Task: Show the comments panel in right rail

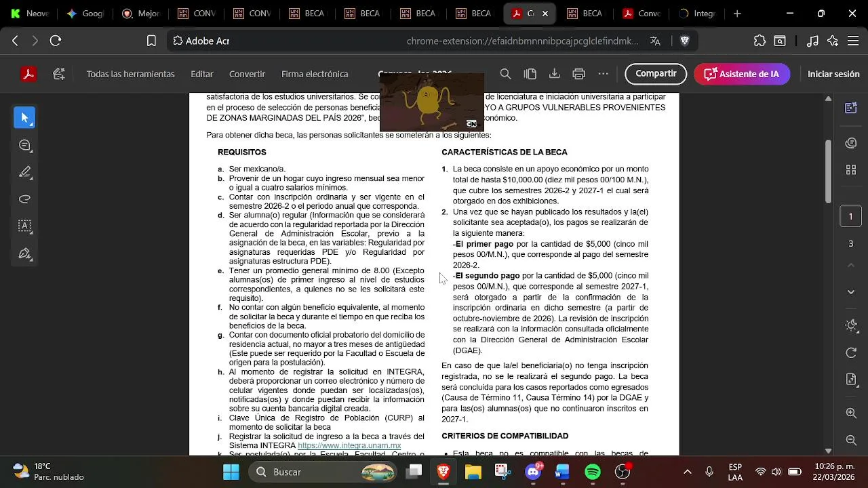Action: pyautogui.click(x=850, y=143)
